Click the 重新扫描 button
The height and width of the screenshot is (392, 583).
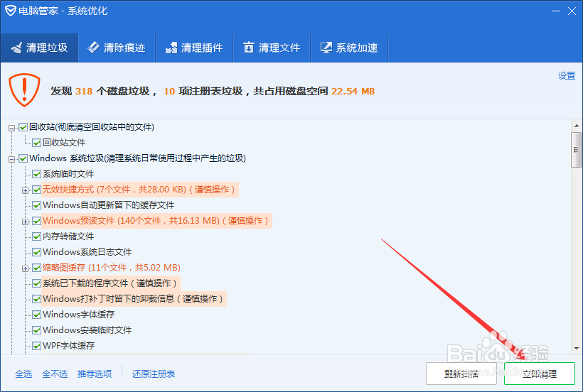461,374
